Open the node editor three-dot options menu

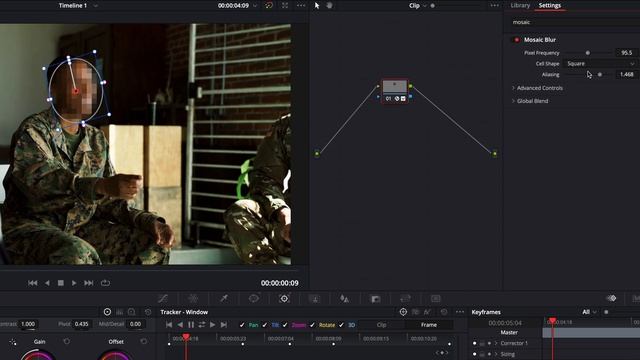[x=494, y=5]
